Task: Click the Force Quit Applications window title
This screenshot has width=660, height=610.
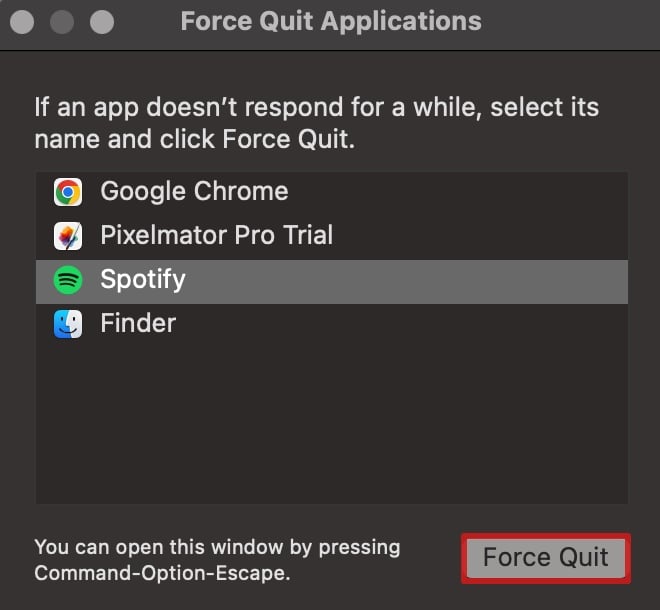Action: point(331,21)
